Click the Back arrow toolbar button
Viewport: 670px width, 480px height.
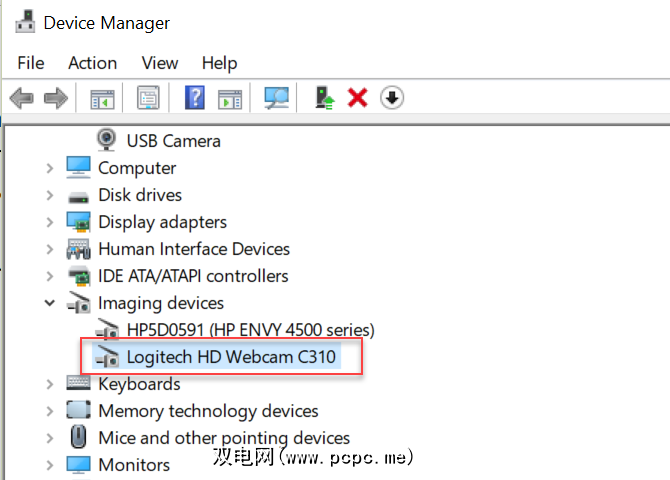(x=21, y=98)
